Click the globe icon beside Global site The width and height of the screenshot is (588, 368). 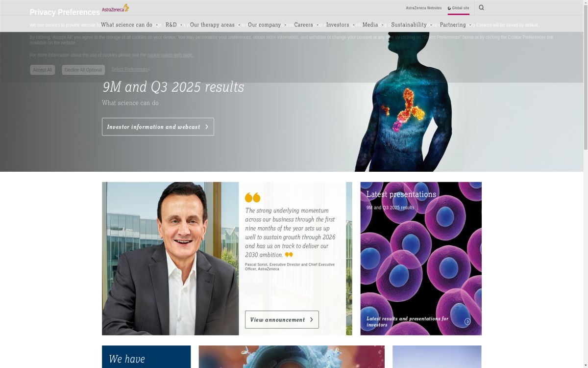point(450,8)
